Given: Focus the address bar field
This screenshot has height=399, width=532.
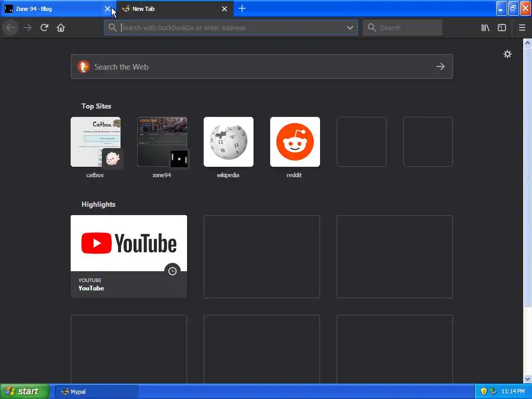Looking at the screenshot, I should tap(231, 28).
